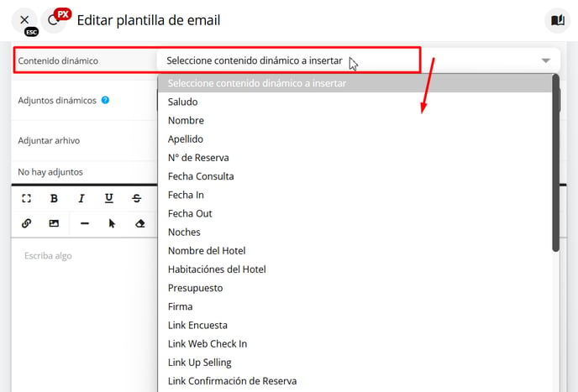
Task: Select 'Nº de Reserva' option
Action: [x=198, y=158]
